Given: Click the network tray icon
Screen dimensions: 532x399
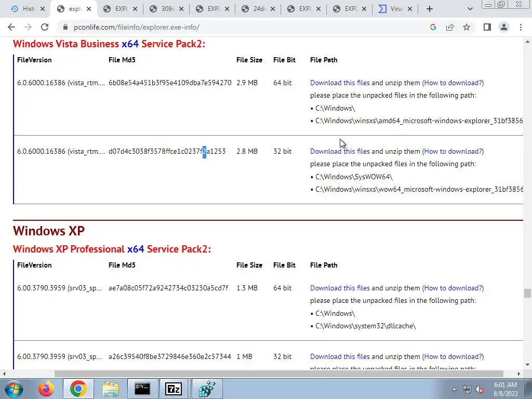Looking at the screenshot, I should [x=467, y=389].
